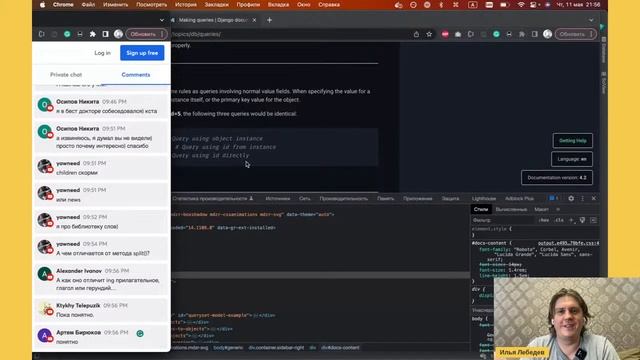Open the extensions puzzle icon in left toolbar
640x360 pixels.
(x=93, y=34)
